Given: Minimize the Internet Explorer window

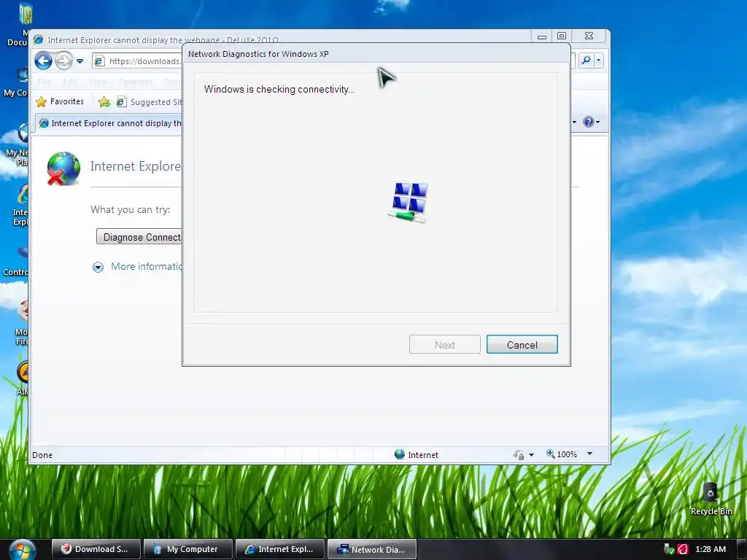Looking at the screenshot, I should pyautogui.click(x=542, y=36).
